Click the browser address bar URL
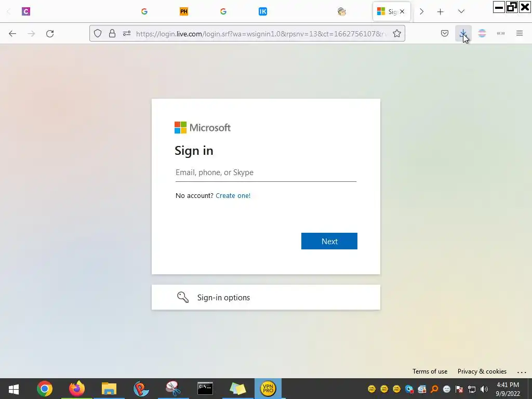The image size is (532, 399). click(x=261, y=34)
